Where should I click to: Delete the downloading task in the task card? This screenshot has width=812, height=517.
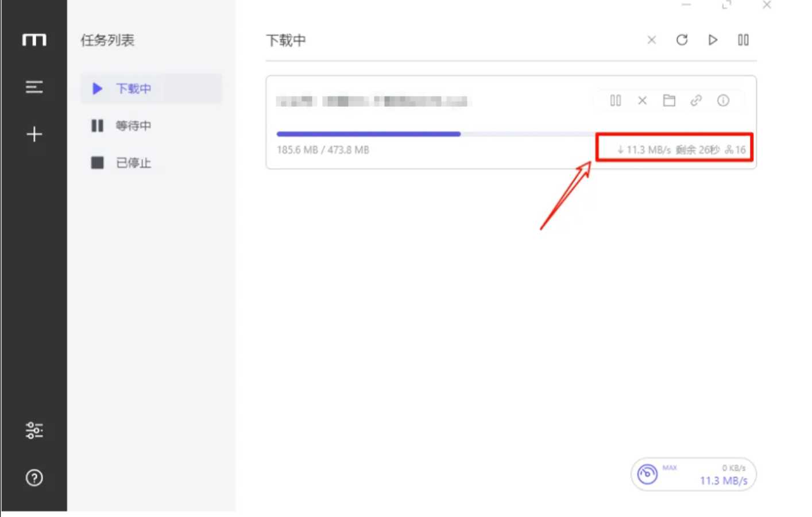click(x=642, y=101)
